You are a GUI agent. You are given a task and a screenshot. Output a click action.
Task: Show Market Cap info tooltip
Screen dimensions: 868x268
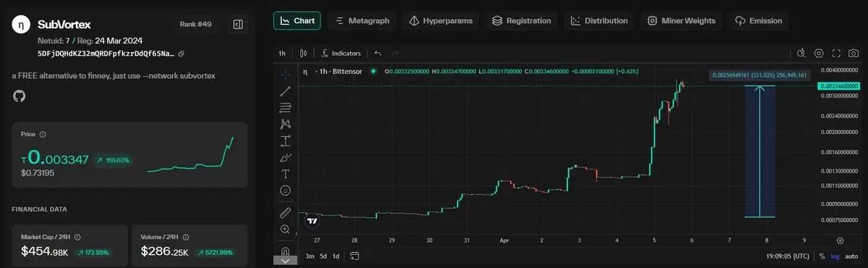coord(77,237)
